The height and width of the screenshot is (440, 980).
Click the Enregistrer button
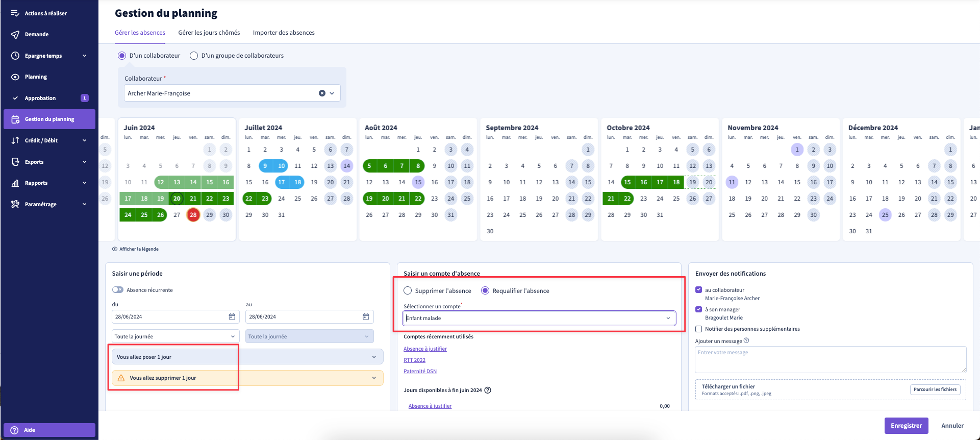[x=906, y=426]
